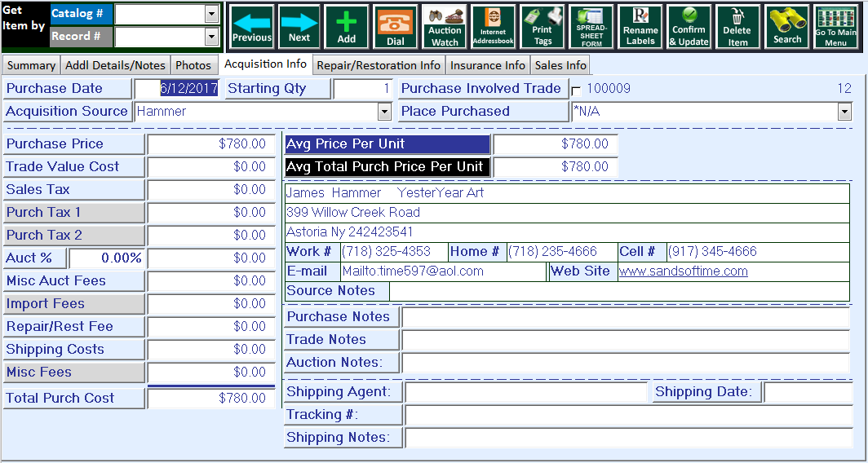Expand Place Purchased dropdown list
This screenshot has width=868, height=463.
[844, 112]
